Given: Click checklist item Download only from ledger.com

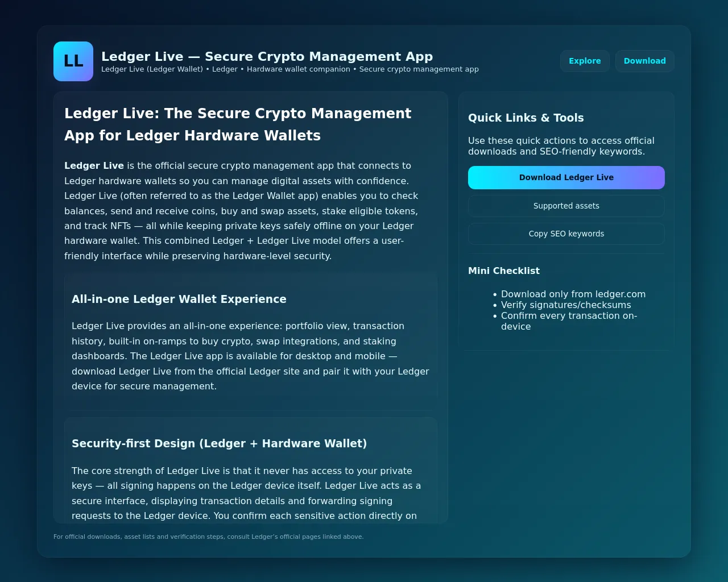Looking at the screenshot, I should 573,294.
